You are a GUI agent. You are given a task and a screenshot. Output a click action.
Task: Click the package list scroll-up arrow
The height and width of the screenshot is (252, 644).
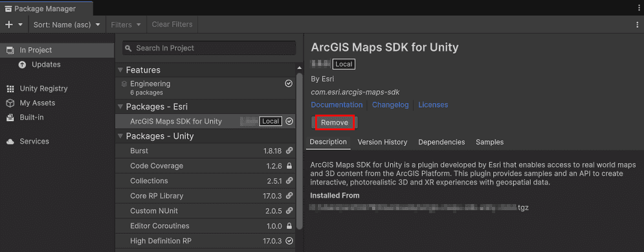tap(300, 68)
